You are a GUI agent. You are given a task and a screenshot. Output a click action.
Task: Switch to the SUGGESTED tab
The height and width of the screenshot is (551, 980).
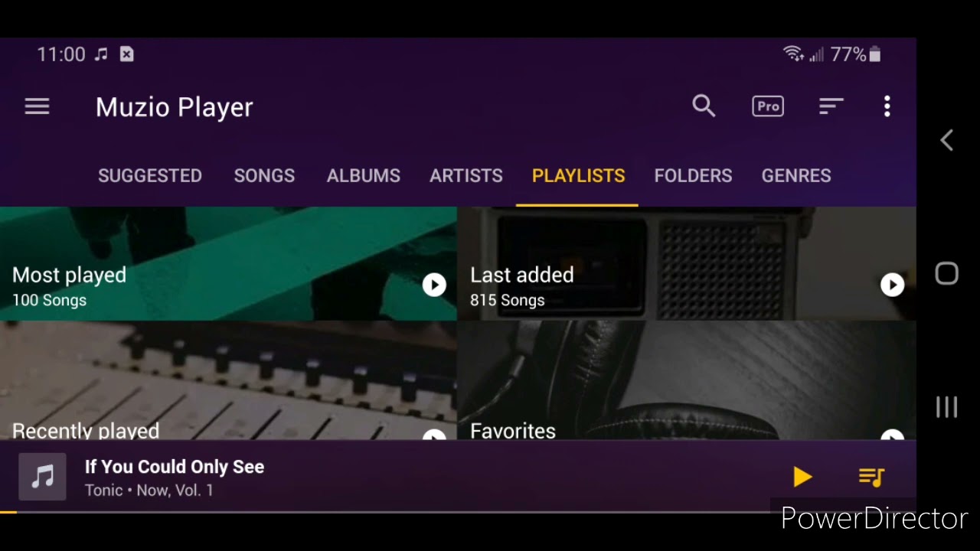(150, 175)
